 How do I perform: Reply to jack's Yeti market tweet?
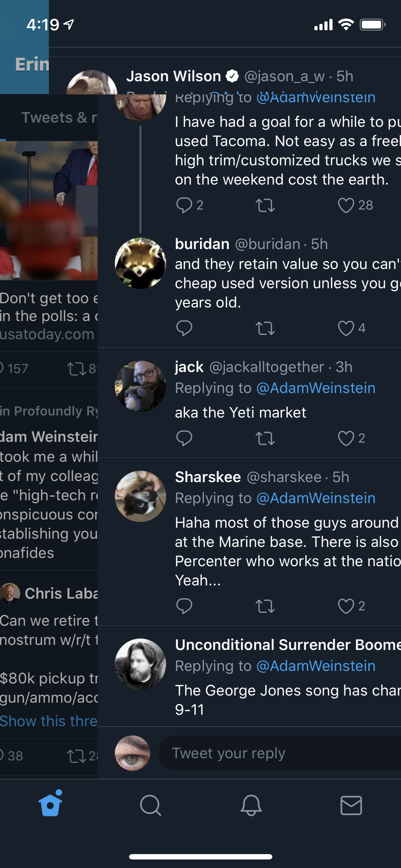184,438
